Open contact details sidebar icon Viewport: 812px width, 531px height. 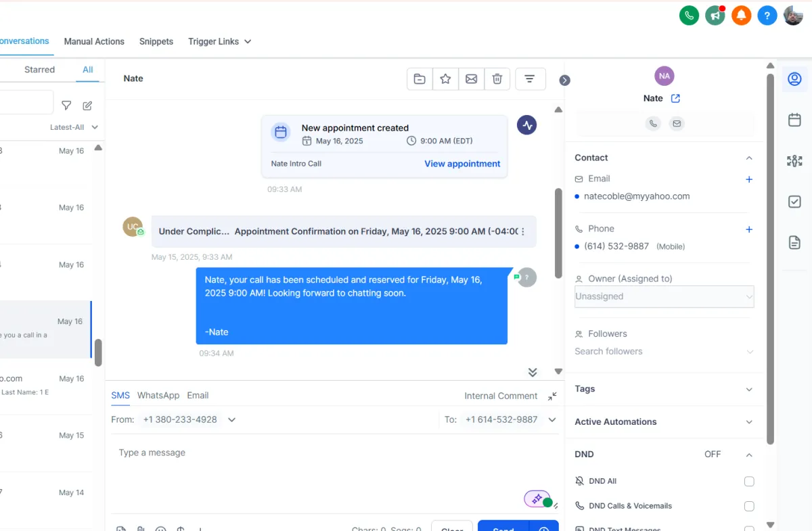(795, 79)
